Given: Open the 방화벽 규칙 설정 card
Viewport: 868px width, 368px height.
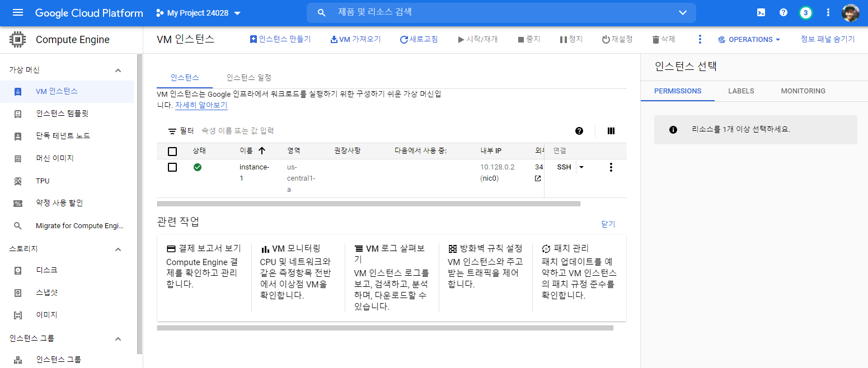Looking at the screenshot, I should coord(486,266).
